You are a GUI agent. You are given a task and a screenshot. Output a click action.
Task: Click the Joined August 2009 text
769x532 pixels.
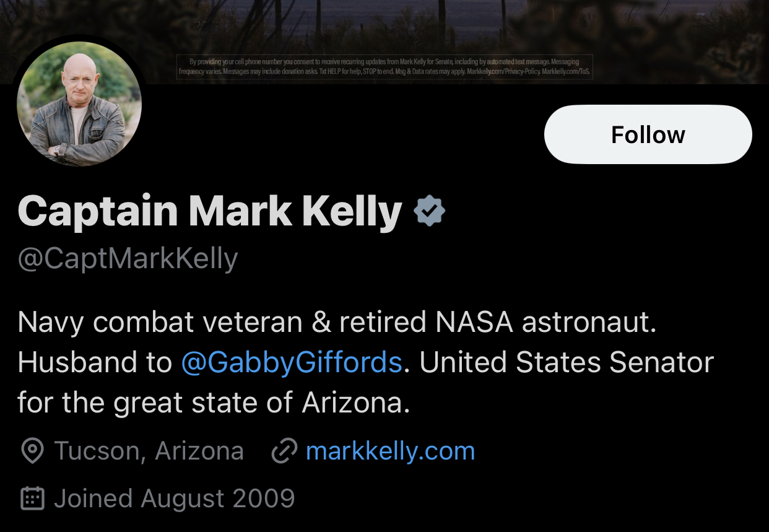pyautogui.click(x=174, y=498)
